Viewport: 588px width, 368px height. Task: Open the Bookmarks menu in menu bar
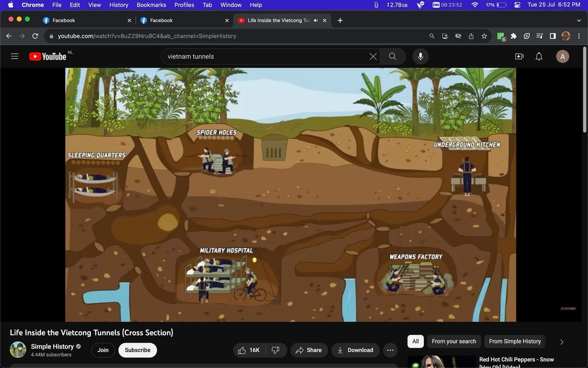coord(151,5)
